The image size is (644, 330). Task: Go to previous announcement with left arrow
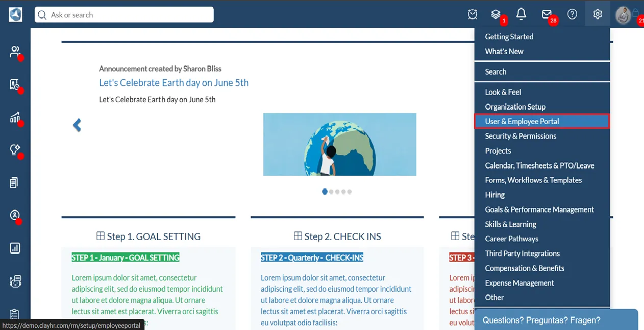(x=77, y=125)
